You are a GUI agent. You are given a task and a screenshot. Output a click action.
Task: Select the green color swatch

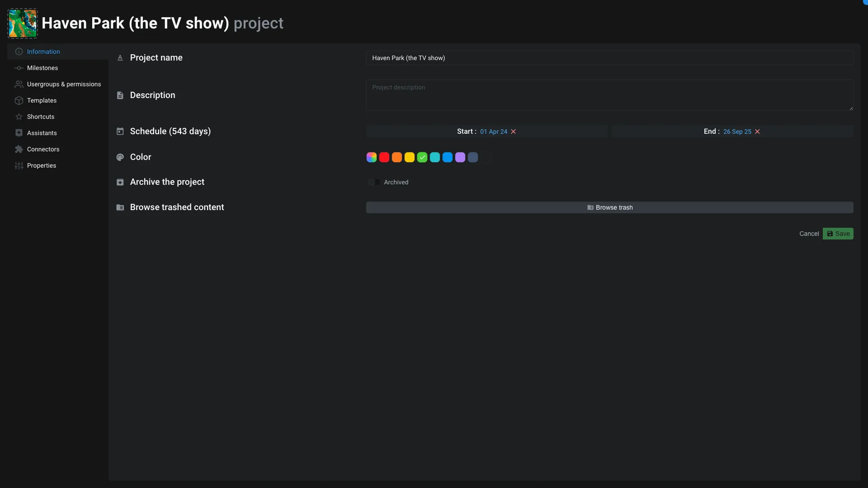tap(422, 157)
